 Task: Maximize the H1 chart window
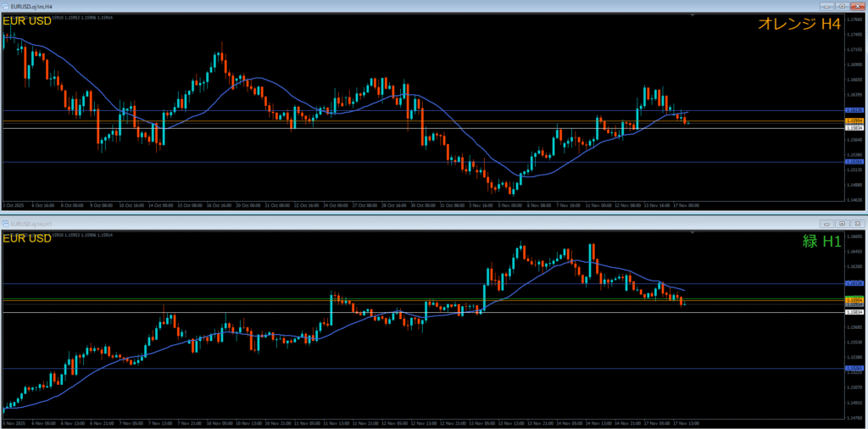click(841, 223)
